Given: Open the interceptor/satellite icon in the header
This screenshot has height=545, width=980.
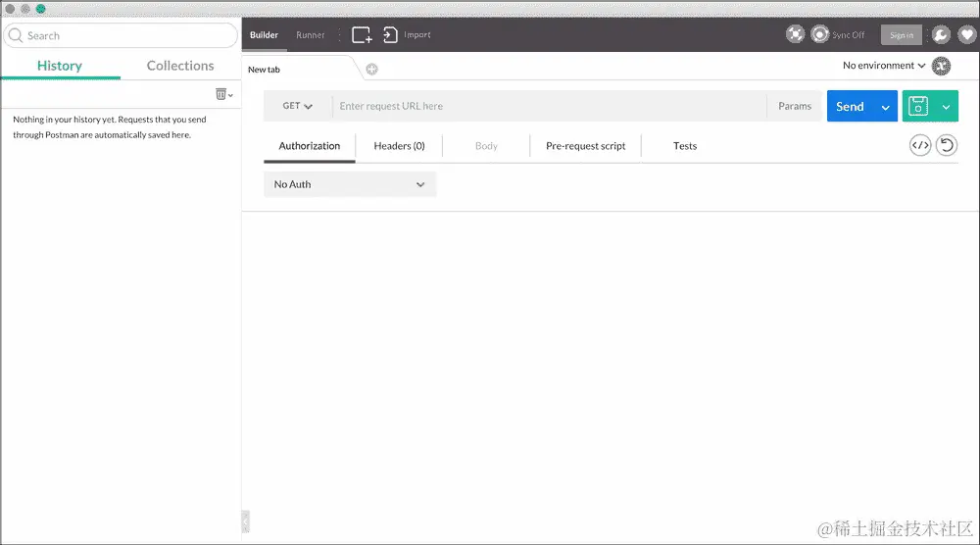Looking at the screenshot, I should point(795,34).
